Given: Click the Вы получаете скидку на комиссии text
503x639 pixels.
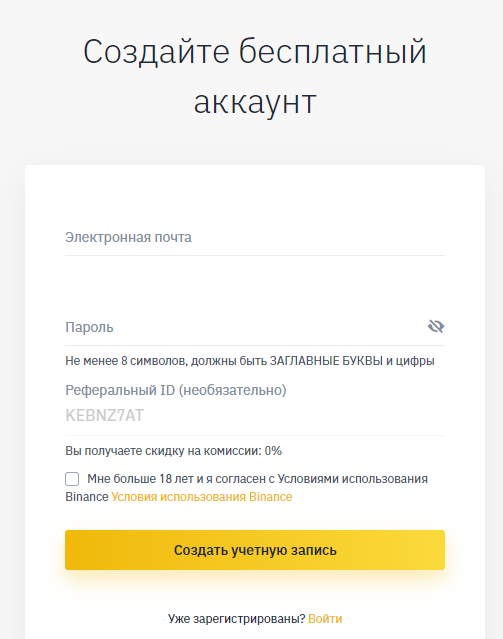Looking at the screenshot, I should pos(163,451).
